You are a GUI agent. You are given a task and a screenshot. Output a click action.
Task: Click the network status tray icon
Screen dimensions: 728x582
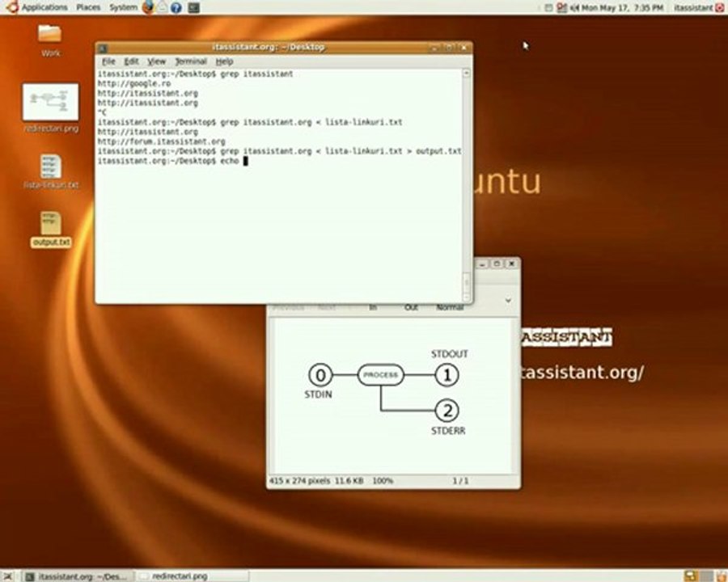tap(561, 7)
